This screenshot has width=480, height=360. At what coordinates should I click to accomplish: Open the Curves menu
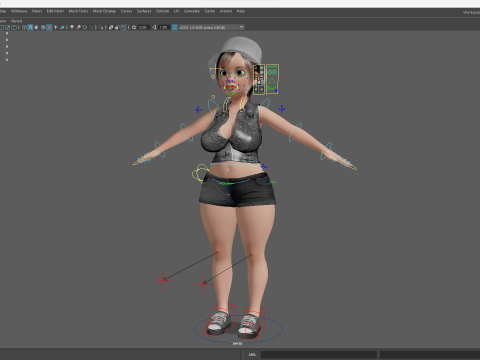126,11
